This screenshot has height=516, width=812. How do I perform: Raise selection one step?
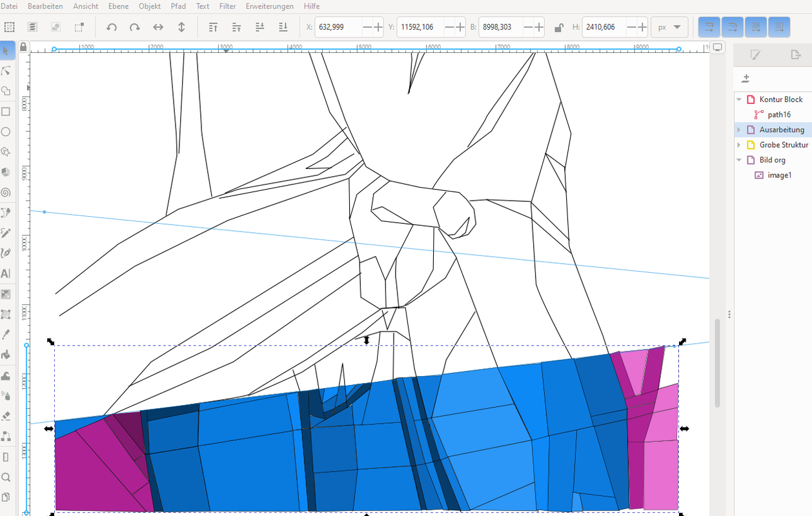click(x=237, y=27)
